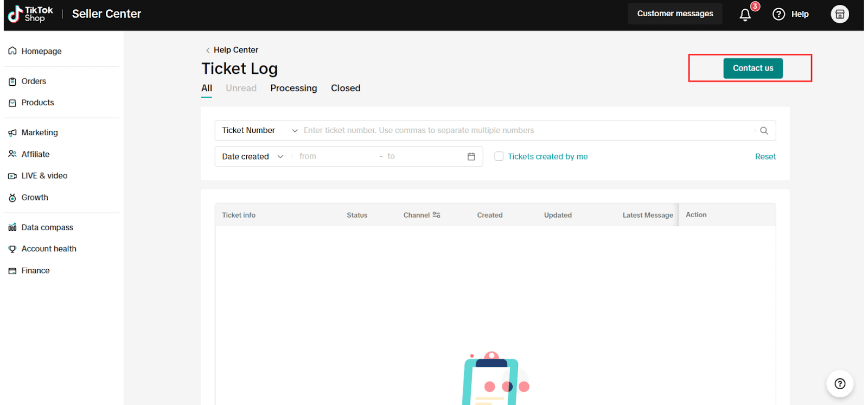
Task: Switch to the Processing tab
Action: point(293,88)
